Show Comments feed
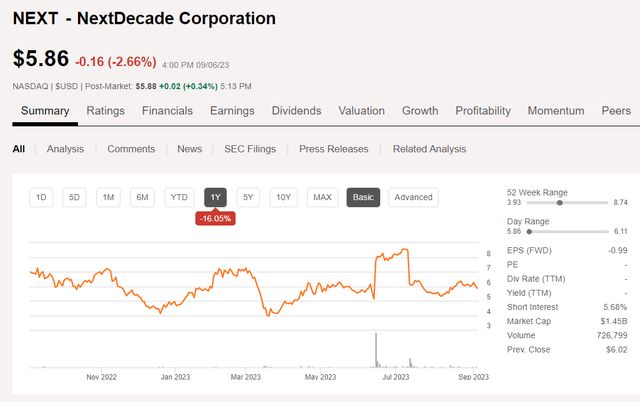This screenshot has width=640, height=402. (131, 149)
